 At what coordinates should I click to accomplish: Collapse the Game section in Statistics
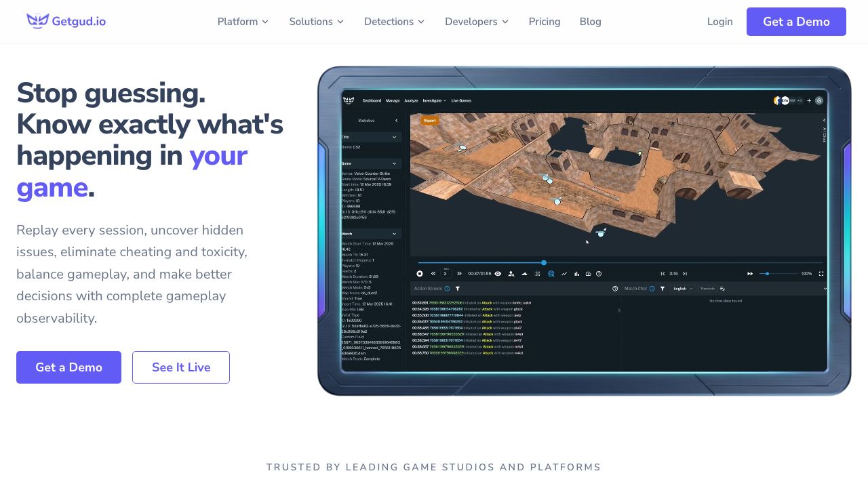(394, 163)
